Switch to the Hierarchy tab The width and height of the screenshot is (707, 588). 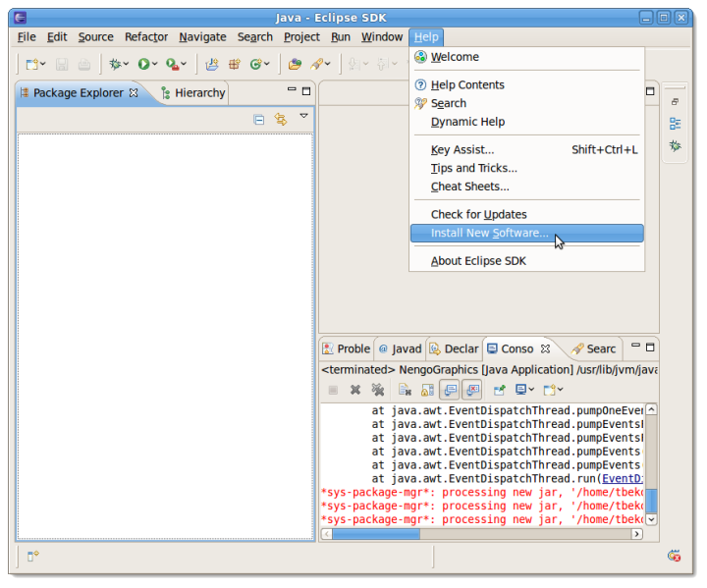pos(193,93)
